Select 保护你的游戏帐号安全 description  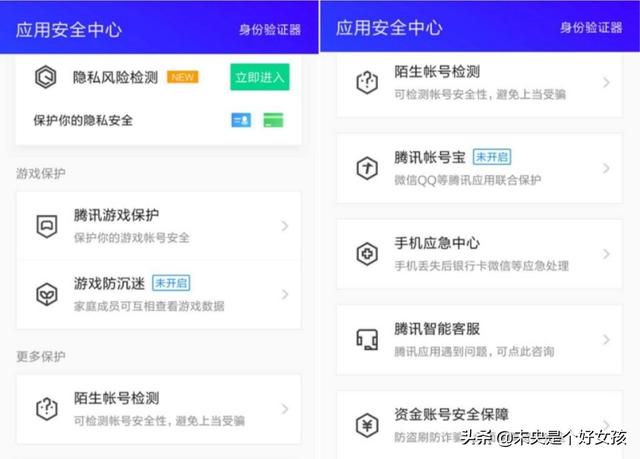click(131, 237)
